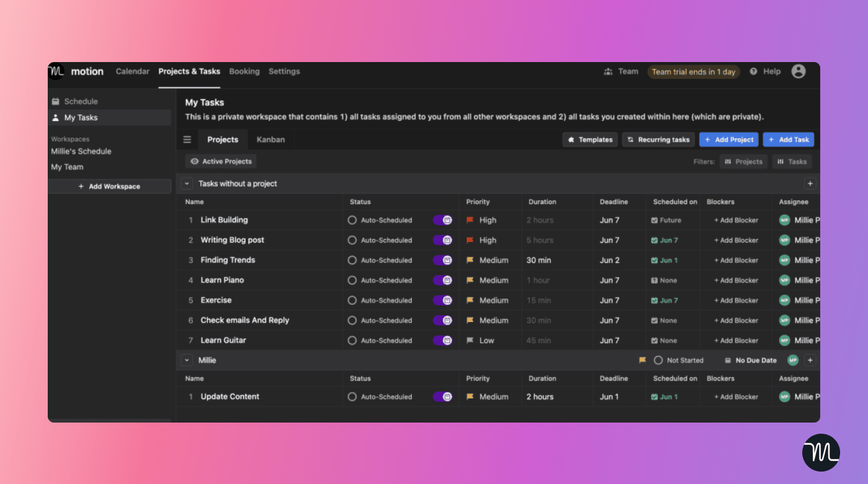Click the plus icon on the Millie section header
This screenshot has height=484, width=868.
pyautogui.click(x=810, y=360)
